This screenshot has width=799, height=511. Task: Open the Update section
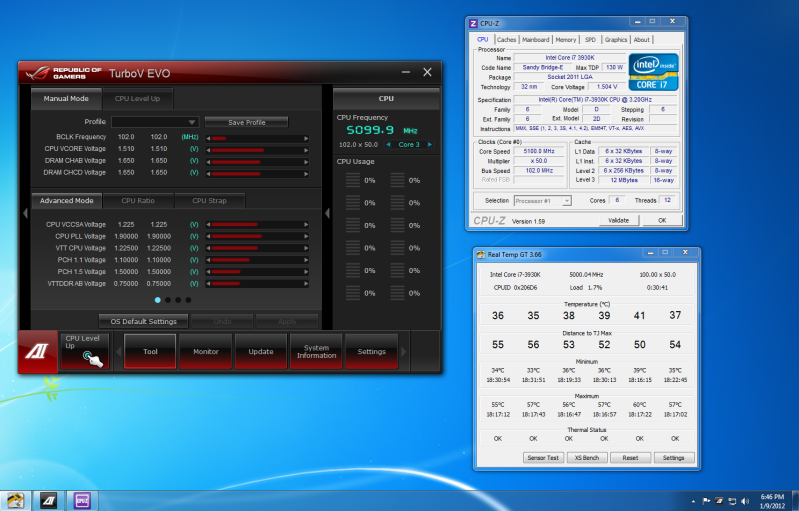click(x=261, y=352)
